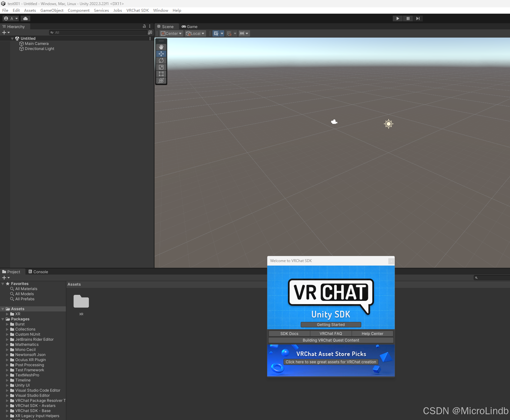Screen dimensions: 510x420
Task: Select the Rect transform tool
Action: (x=161, y=74)
